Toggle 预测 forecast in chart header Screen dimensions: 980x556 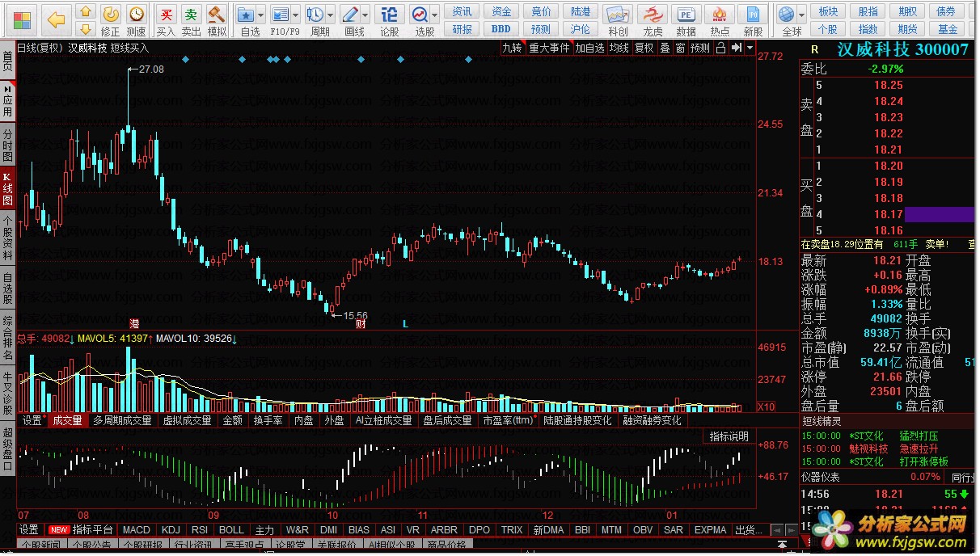tap(700, 48)
